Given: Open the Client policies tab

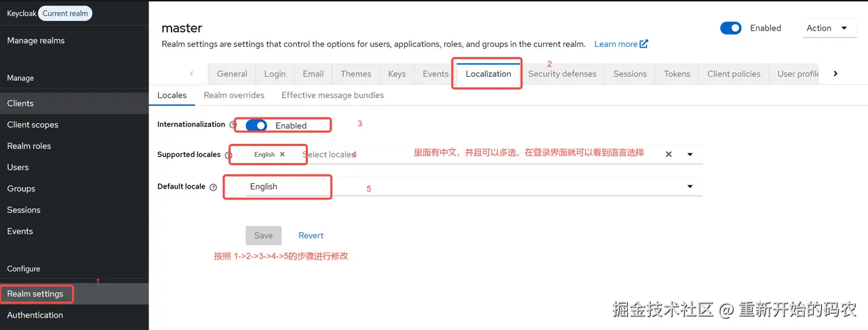Looking at the screenshot, I should tap(734, 74).
